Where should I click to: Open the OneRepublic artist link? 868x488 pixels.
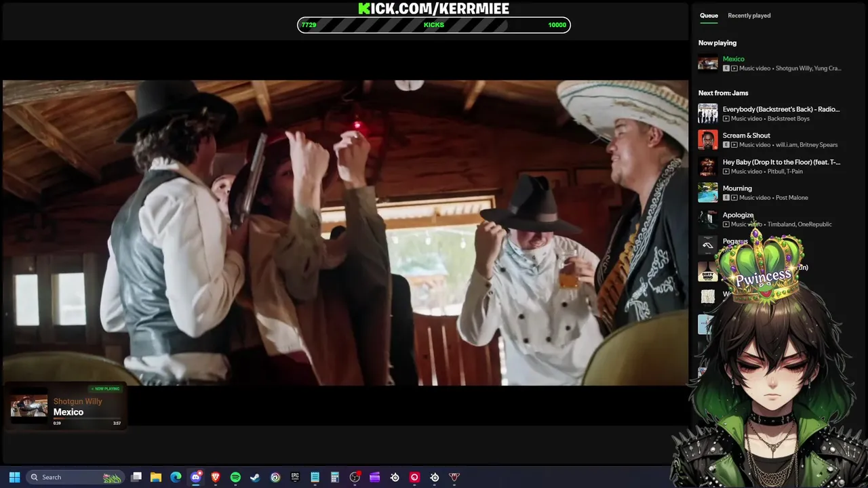pyautogui.click(x=814, y=224)
